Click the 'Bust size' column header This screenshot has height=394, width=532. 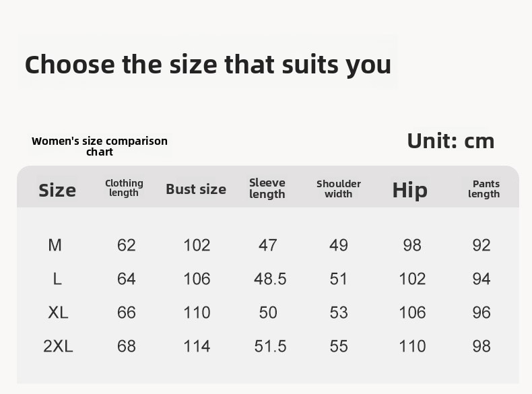[196, 189]
